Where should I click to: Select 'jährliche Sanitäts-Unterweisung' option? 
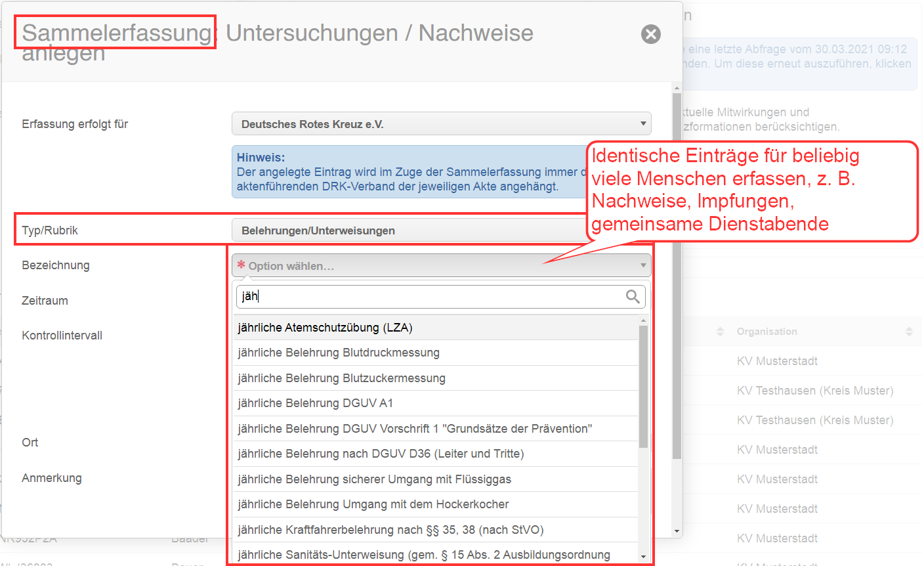pyautogui.click(x=436, y=555)
